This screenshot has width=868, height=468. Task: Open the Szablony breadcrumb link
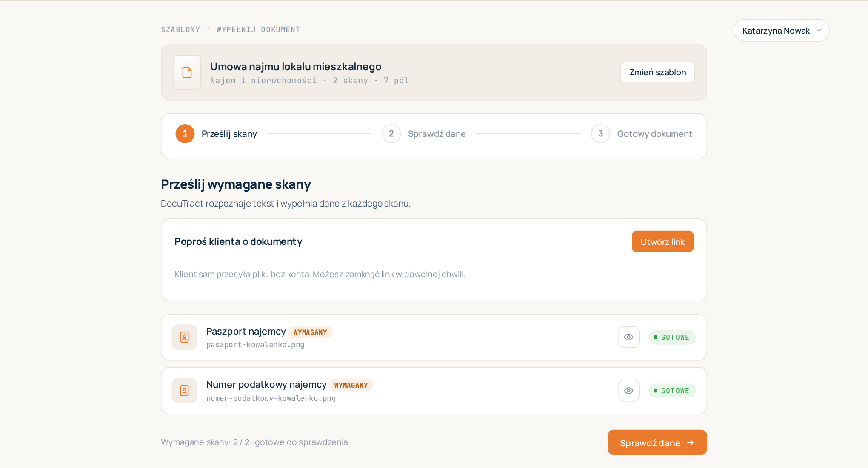(180, 30)
